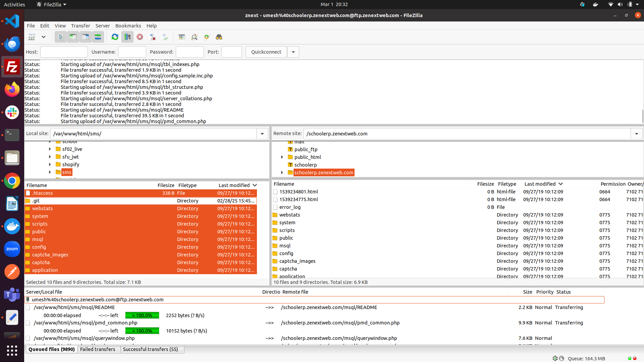The image size is (644, 362).
Task: Expand the sms local folder
Action: [50, 172]
